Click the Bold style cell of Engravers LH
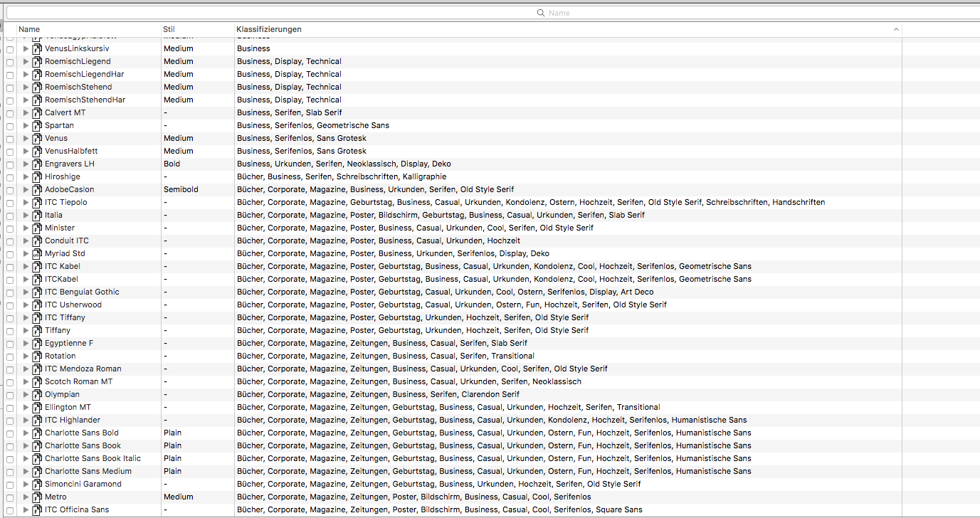This screenshot has width=980, height=518. pyautogui.click(x=172, y=164)
